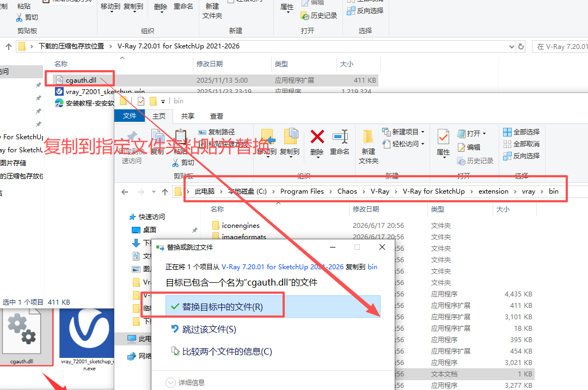This screenshot has height=390, width=588.
Task: Toggle quick access properties checkmark icon in bin title
Action: tap(141, 101)
